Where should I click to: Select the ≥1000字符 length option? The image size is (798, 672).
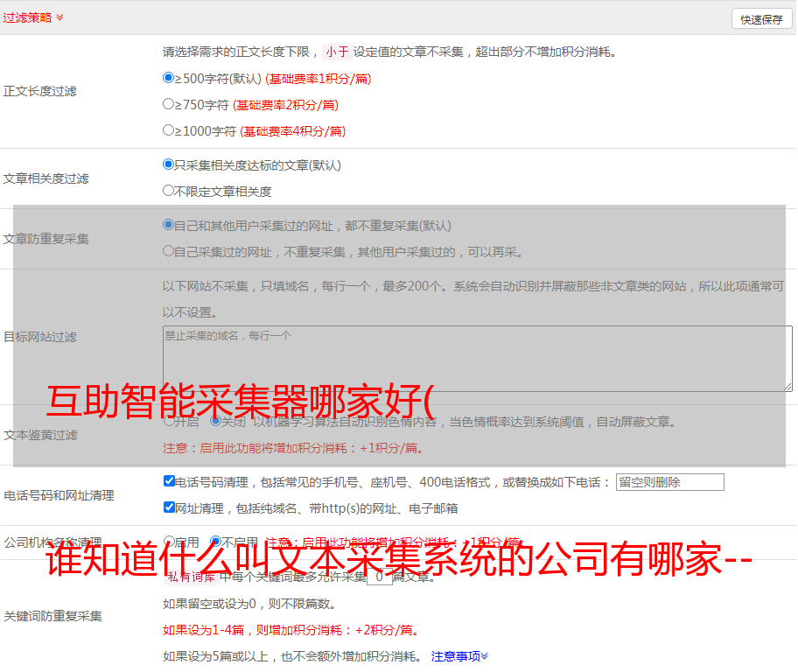[169, 130]
